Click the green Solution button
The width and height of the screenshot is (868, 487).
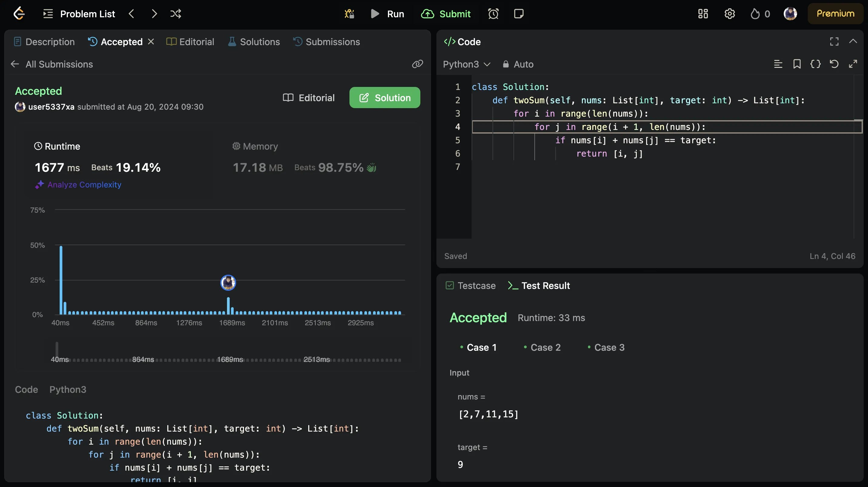(x=385, y=98)
